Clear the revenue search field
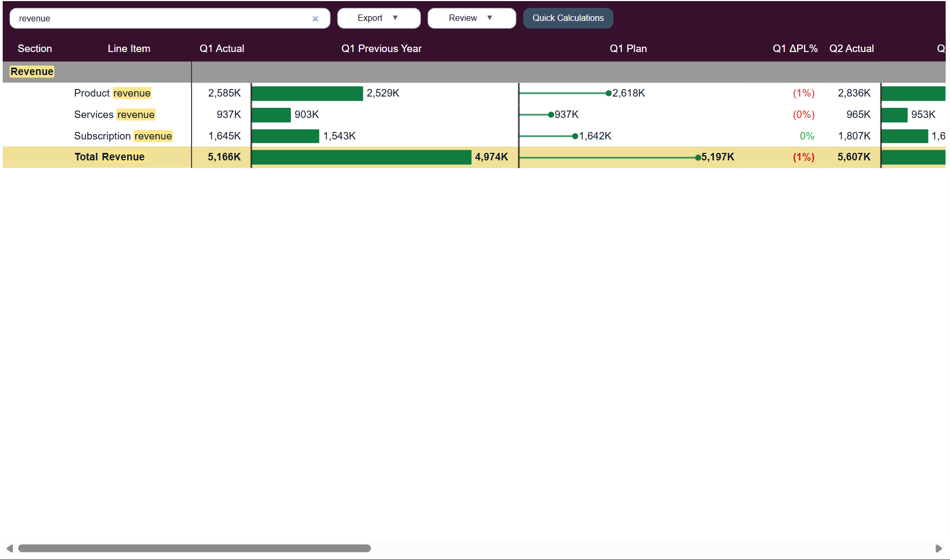 (x=315, y=19)
